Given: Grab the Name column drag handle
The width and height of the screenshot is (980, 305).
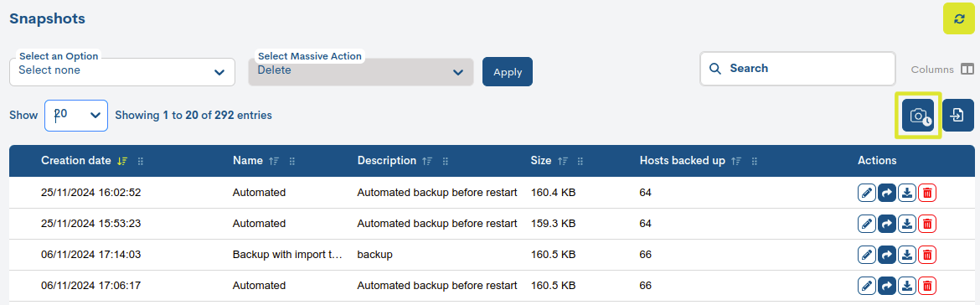Looking at the screenshot, I should coord(291,161).
